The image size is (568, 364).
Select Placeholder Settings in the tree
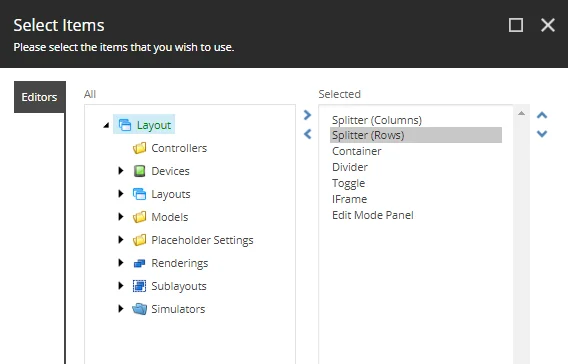pyautogui.click(x=202, y=240)
